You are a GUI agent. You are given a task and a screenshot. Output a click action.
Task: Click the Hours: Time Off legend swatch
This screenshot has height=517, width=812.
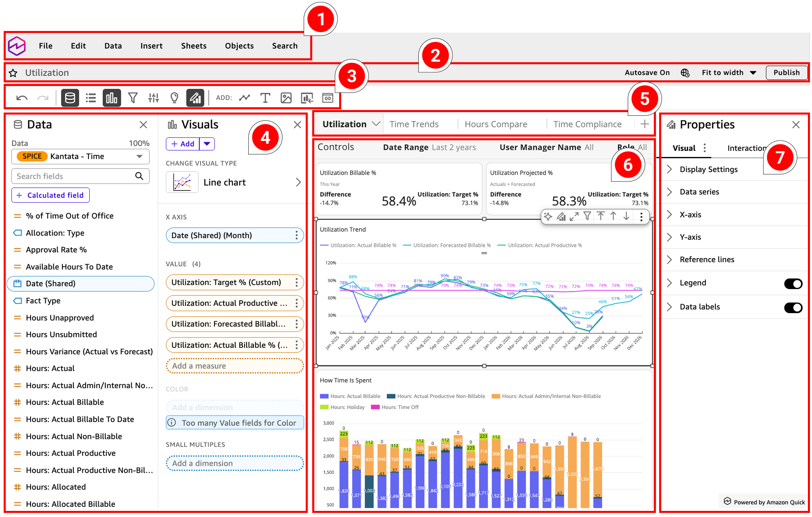pos(375,407)
